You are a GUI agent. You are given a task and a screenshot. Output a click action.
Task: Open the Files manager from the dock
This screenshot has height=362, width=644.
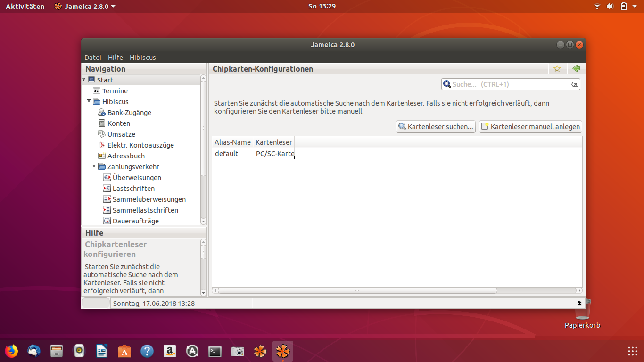pos(57,351)
